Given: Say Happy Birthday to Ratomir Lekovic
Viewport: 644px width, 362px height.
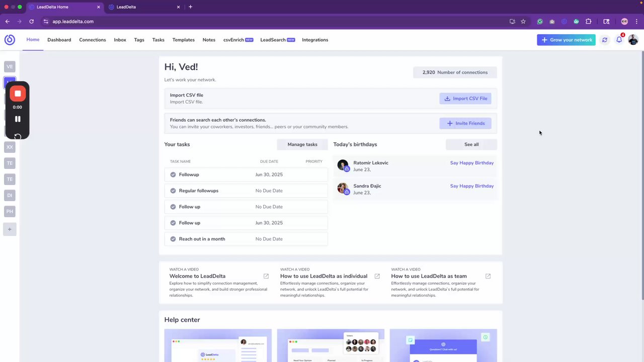Looking at the screenshot, I should [472, 163].
